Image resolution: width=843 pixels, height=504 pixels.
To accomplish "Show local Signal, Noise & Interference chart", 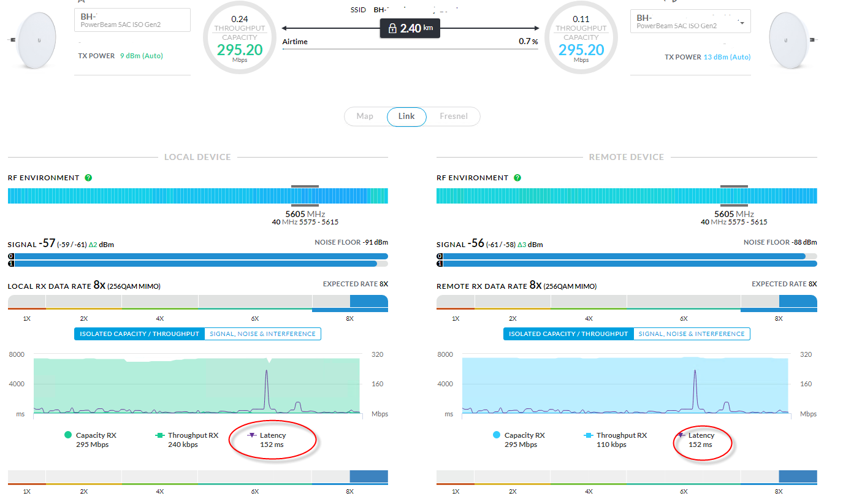I will coord(262,334).
